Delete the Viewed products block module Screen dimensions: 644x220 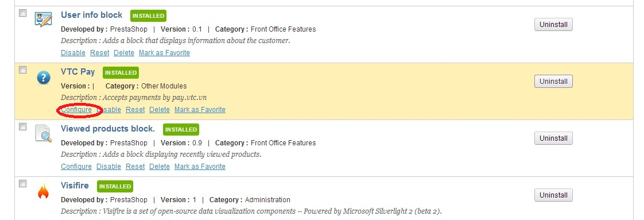[x=160, y=167]
